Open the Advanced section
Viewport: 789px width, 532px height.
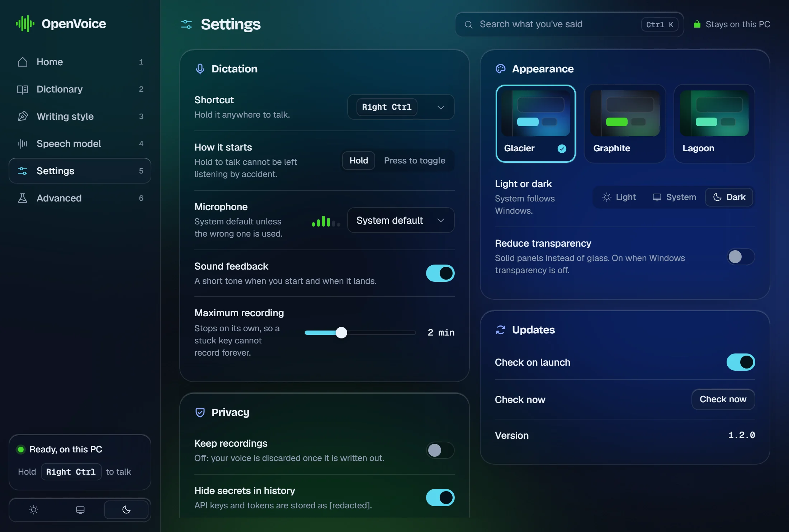[x=80, y=198]
